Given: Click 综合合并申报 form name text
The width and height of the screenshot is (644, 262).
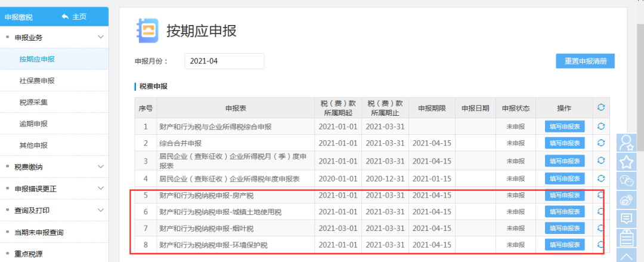Looking at the screenshot, I should coord(181,143).
